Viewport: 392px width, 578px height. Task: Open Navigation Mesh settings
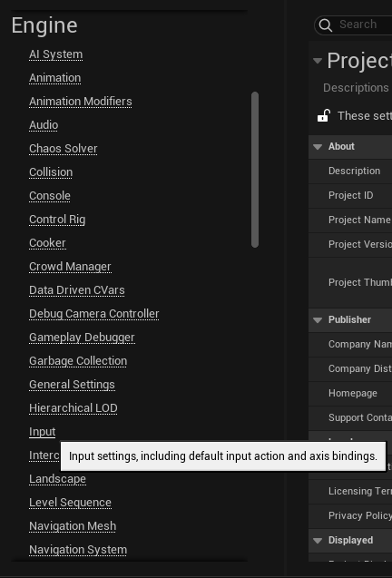pyautogui.click(x=73, y=526)
